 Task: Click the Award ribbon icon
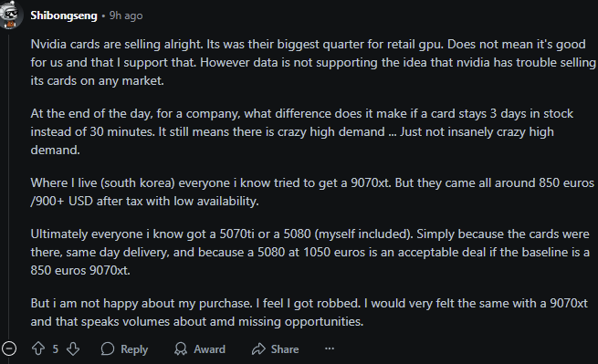(x=181, y=348)
